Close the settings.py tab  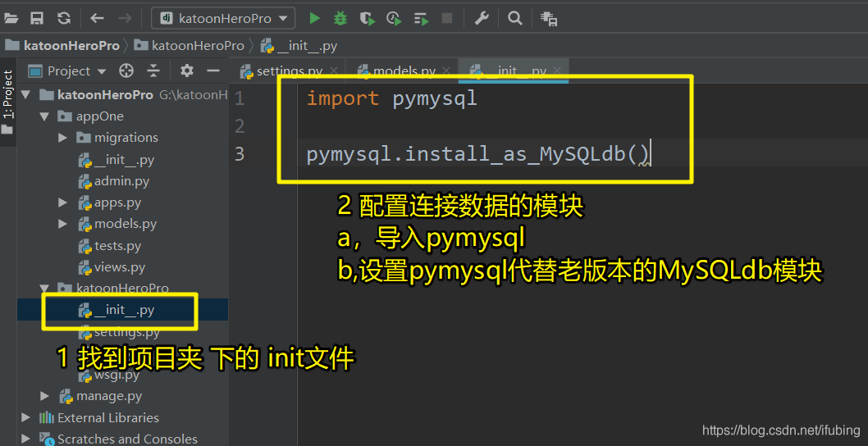coord(333,71)
